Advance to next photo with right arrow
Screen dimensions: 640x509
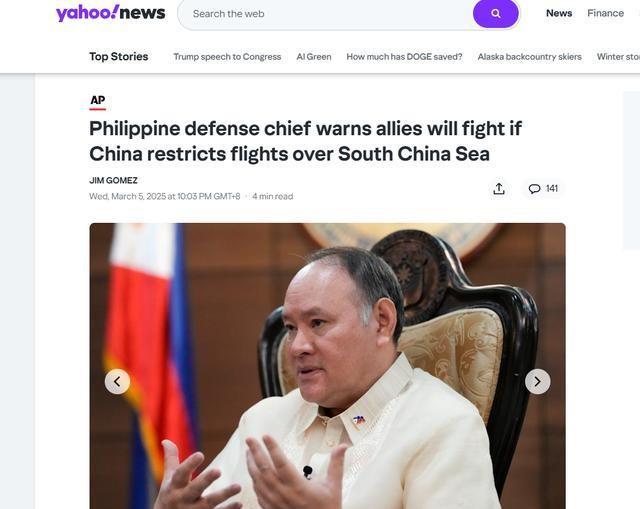coord(538,382)
